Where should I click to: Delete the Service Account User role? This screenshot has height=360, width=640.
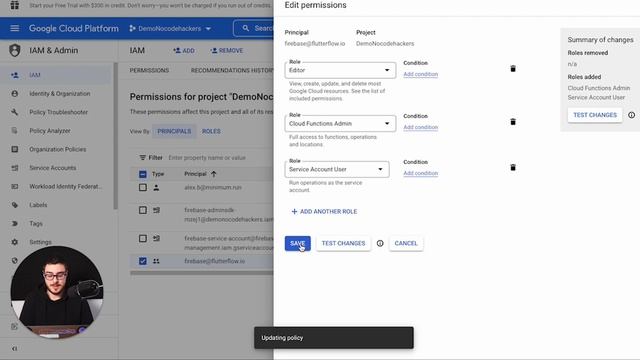[x=513, y=167]
